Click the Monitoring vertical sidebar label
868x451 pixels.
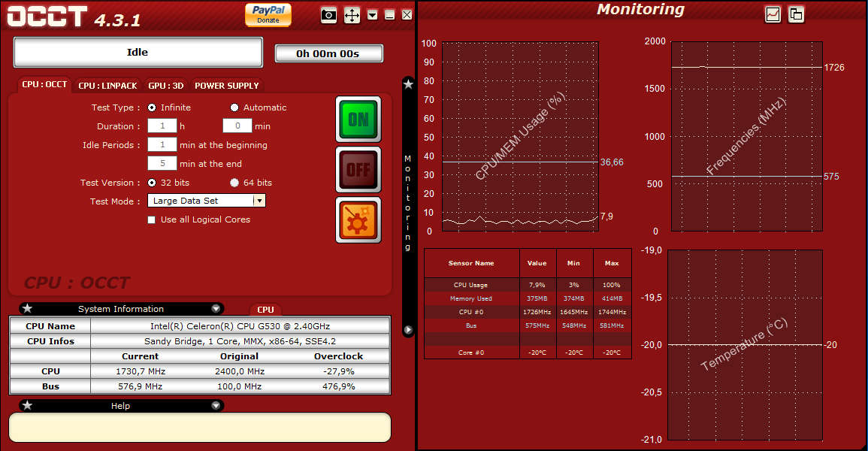408,204
